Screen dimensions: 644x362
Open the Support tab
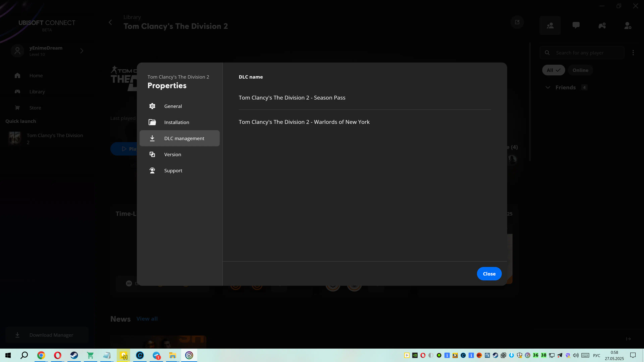click(x=179, y=170)
